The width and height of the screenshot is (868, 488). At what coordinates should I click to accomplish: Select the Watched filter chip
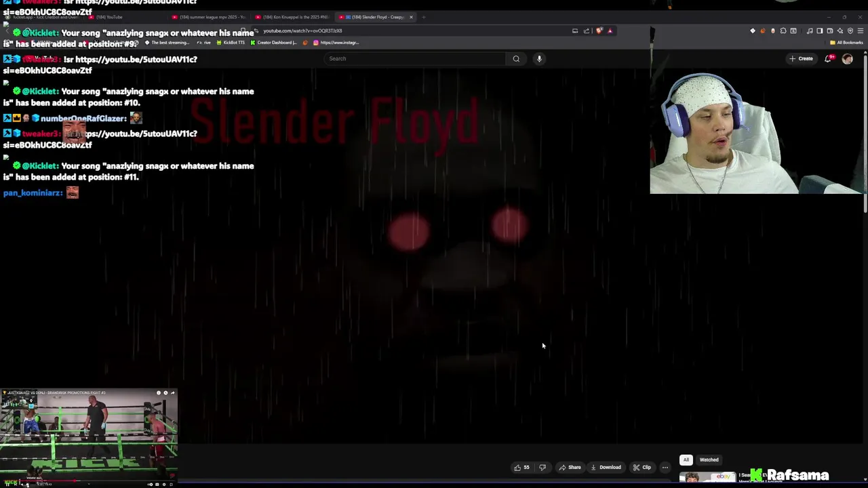(x=709, y=460)
